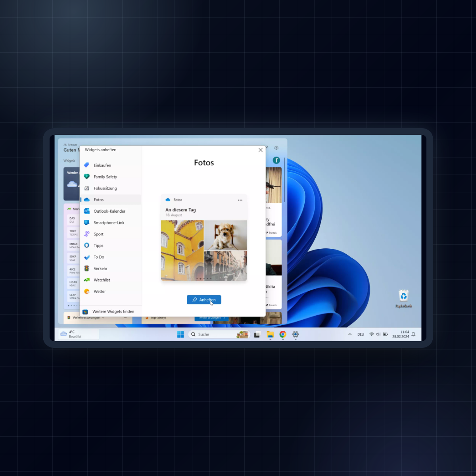Click the taskbar Suche search field
Image resolution: width=476 pixels, height=476 pixels.
(x=219, y=334)
